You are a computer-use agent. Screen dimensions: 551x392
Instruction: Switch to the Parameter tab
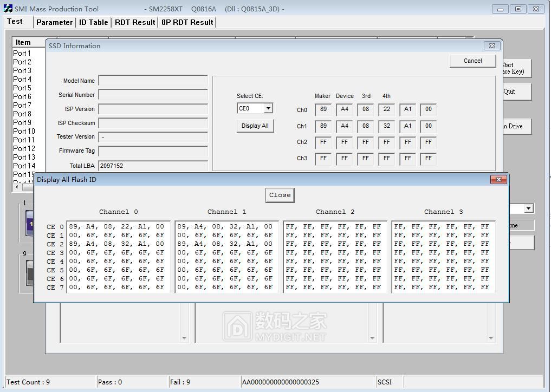click(54, 22)
